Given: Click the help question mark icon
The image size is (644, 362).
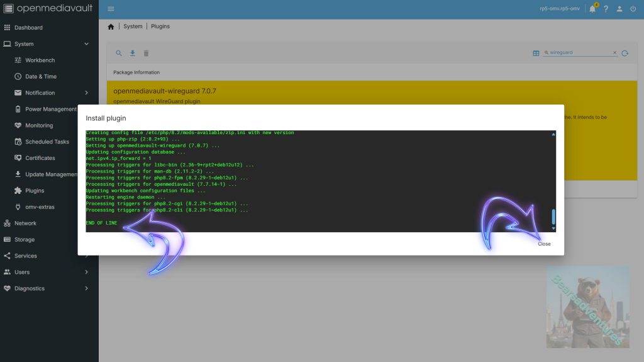Looking at the screenshot, I should 606,9.
